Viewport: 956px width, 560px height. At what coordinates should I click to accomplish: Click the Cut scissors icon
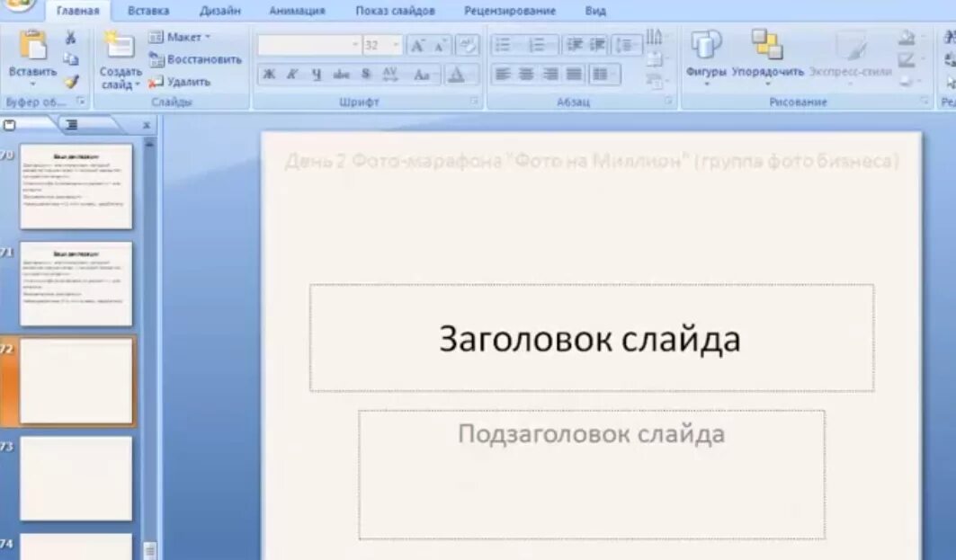[71, 38]
